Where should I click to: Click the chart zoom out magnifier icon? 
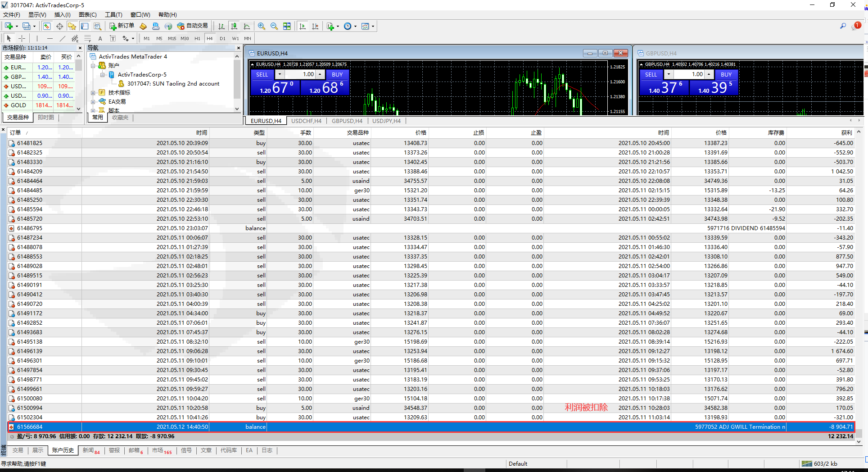(x=274, y=26)
